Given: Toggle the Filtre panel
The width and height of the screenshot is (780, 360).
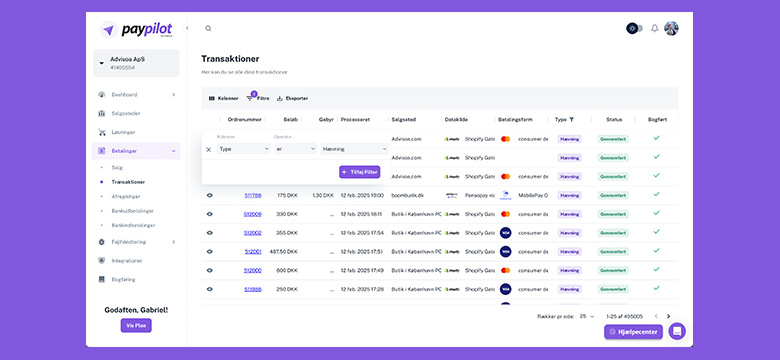Looking at the screenshot, I should pyautogui.click(x=258, y=98).
